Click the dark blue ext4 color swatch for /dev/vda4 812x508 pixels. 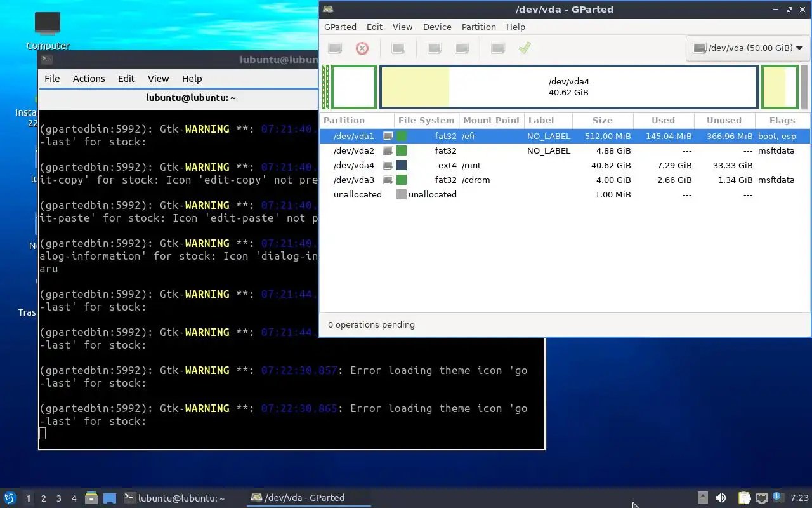point(402,165)
